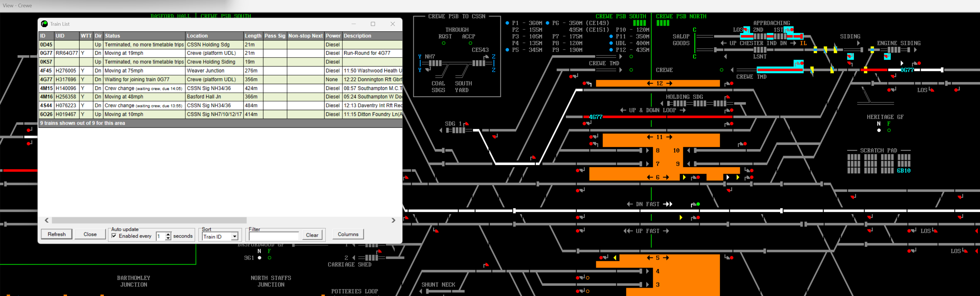
Task: Select train row 4G77 in the list
Action: [221, 79]
